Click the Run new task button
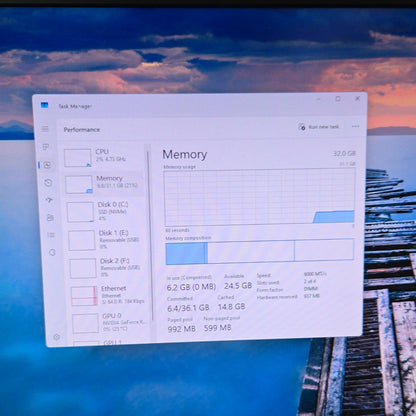 319,127
